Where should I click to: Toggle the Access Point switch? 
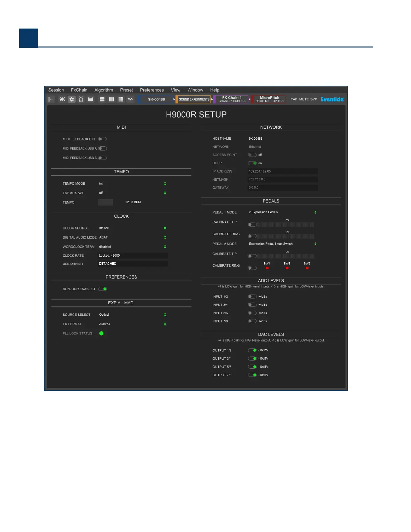(252, 155)
